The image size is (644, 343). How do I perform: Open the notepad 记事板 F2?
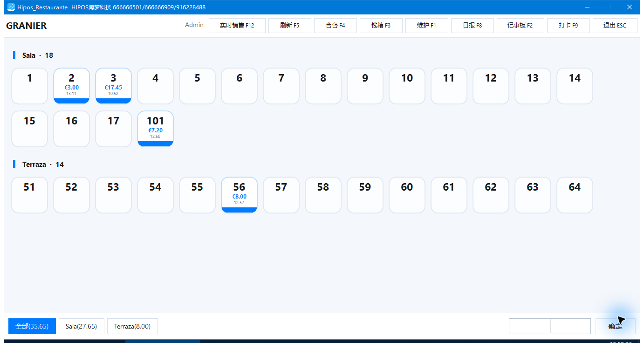tap(521, 26)
